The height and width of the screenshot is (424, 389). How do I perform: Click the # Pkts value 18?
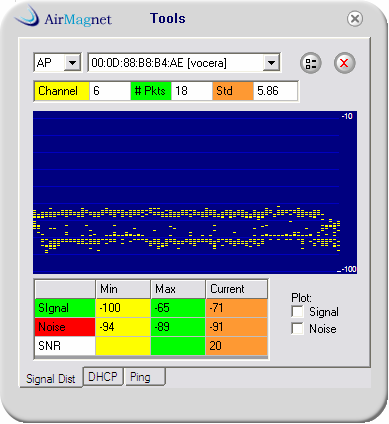(x=192, y=91)
